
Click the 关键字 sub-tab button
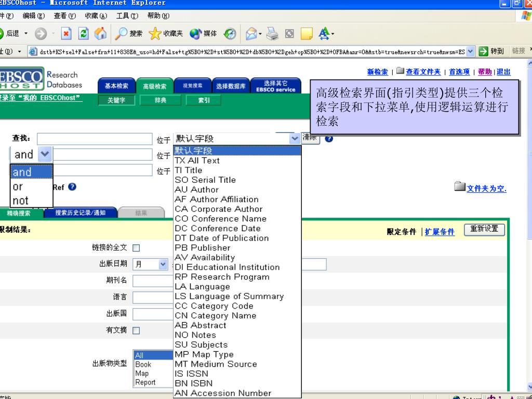116,100
